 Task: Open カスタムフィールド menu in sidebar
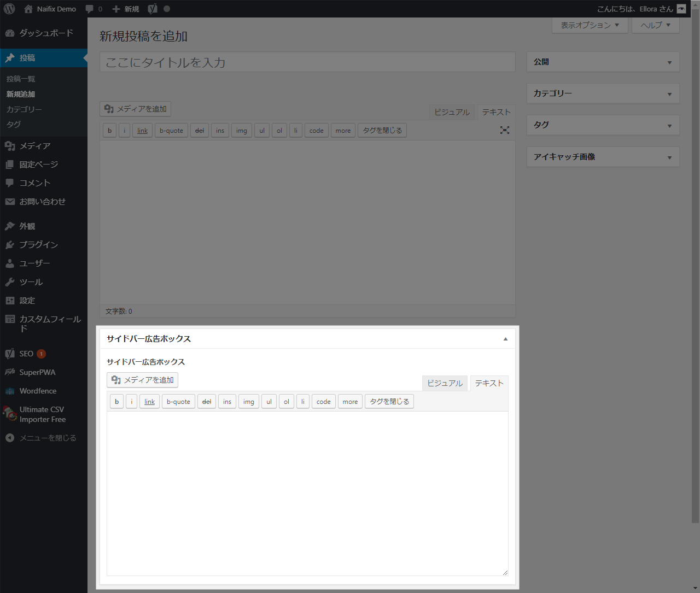click(x=44, y=324)
